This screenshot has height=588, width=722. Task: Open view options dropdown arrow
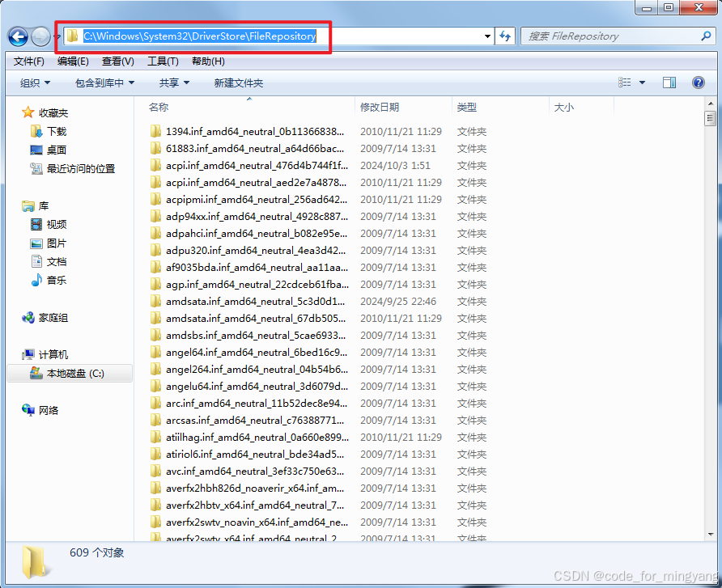click(x=643, y=82)
